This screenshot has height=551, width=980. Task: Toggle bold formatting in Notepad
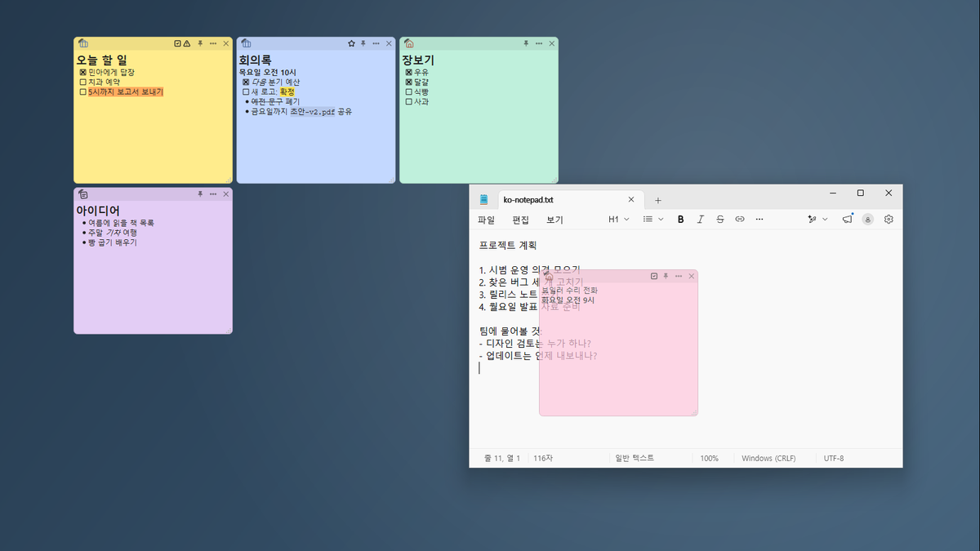pos(680,220)
